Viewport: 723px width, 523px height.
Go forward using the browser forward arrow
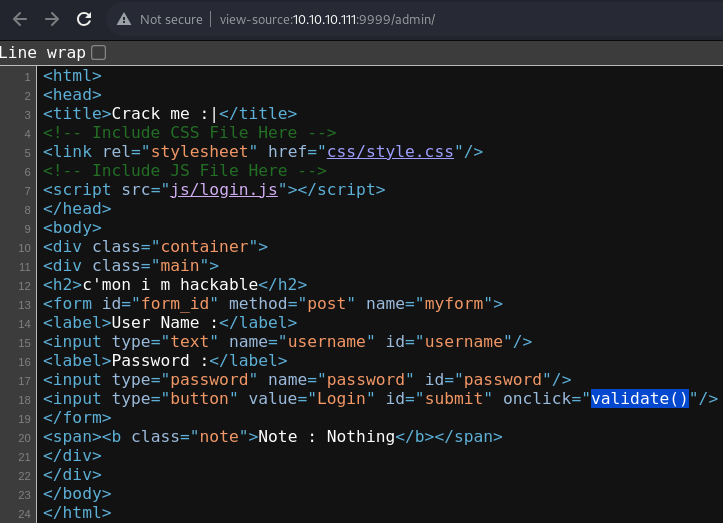coord(52,19)
